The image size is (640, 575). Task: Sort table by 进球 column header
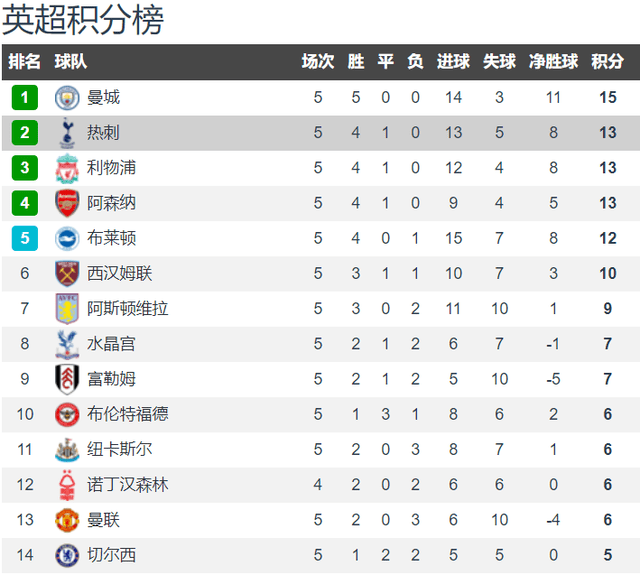click(x=453, y=62)
